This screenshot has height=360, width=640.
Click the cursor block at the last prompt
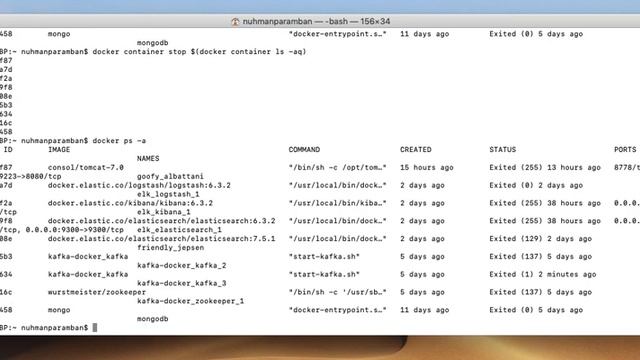click(x=95, y=328)
